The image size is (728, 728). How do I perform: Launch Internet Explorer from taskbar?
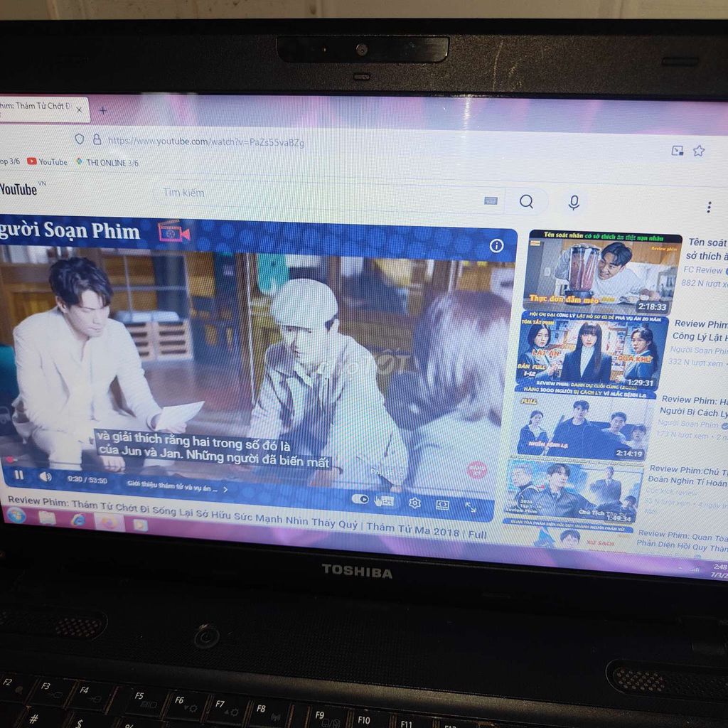(x=78, y=520)
